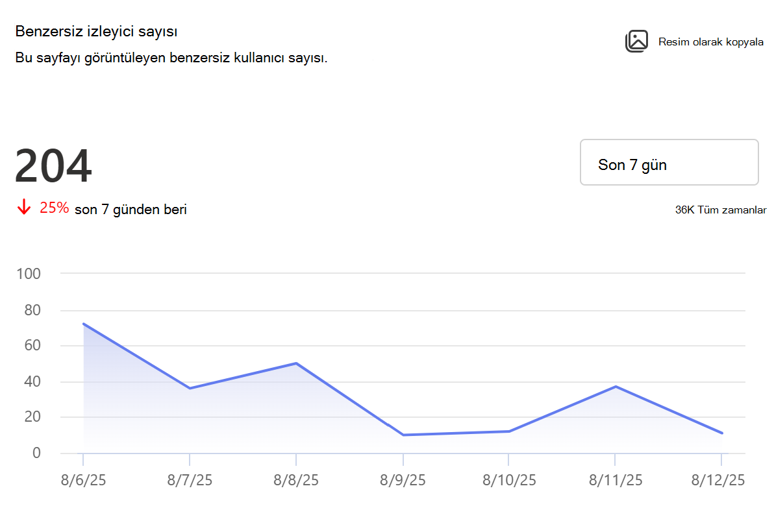Click the '40' y-axis label

(x=32, y=381)
